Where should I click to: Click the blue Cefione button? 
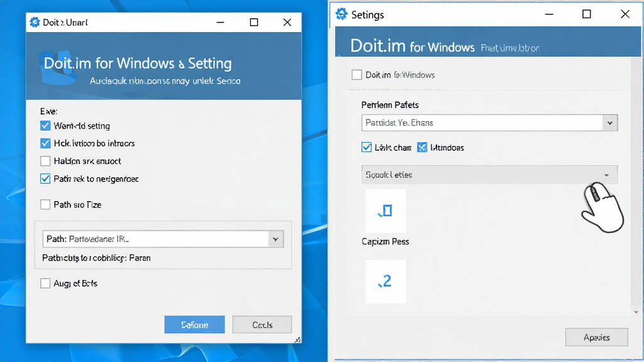(195, 325)
